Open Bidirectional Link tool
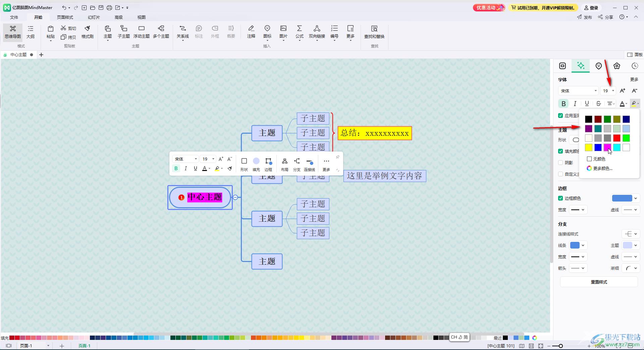Image resolution: width=644 pixels, height=350 pixels. [x=317, y=32]
